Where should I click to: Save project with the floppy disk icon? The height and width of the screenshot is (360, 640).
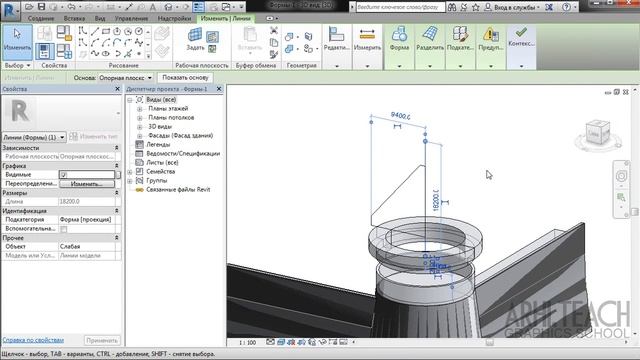pos(41,7)
